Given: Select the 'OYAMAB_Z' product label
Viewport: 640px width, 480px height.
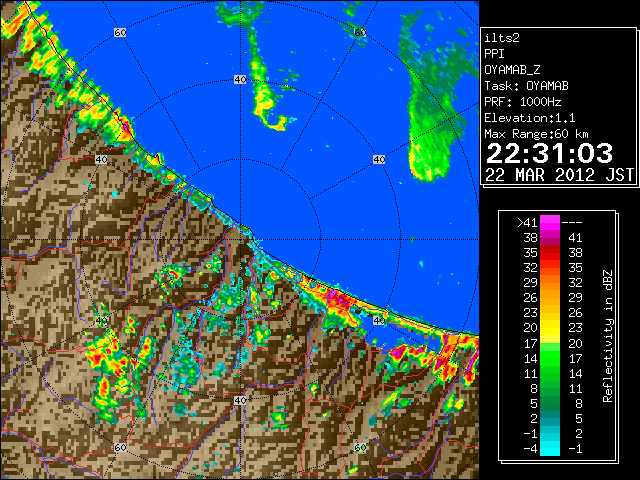Looking at the screenshot, I should (x=512, y=70).
